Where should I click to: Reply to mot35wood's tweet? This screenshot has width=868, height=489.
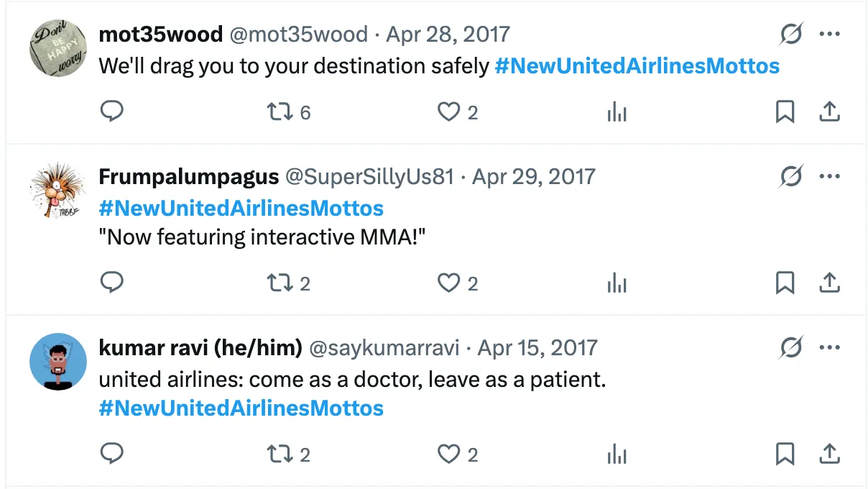click(112, 112)
